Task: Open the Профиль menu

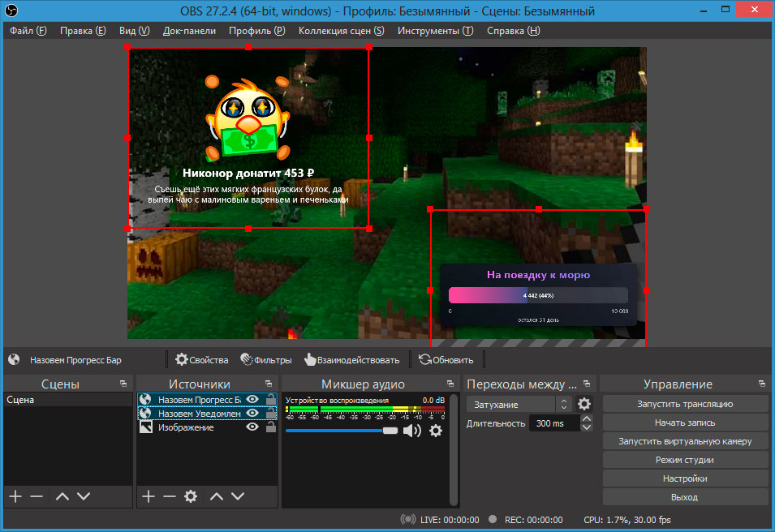Action: [x=257, y=31]
